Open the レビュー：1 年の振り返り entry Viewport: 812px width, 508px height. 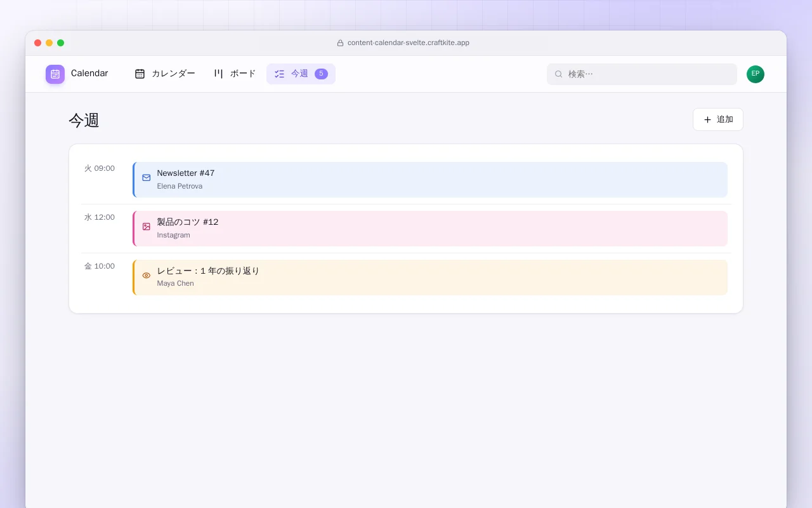(430, 277)
